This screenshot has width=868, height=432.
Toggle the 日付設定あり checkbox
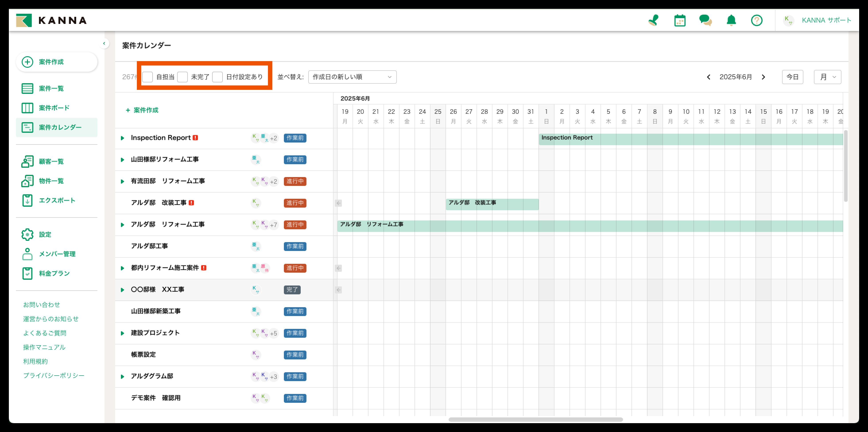click(x=217, y=77)
